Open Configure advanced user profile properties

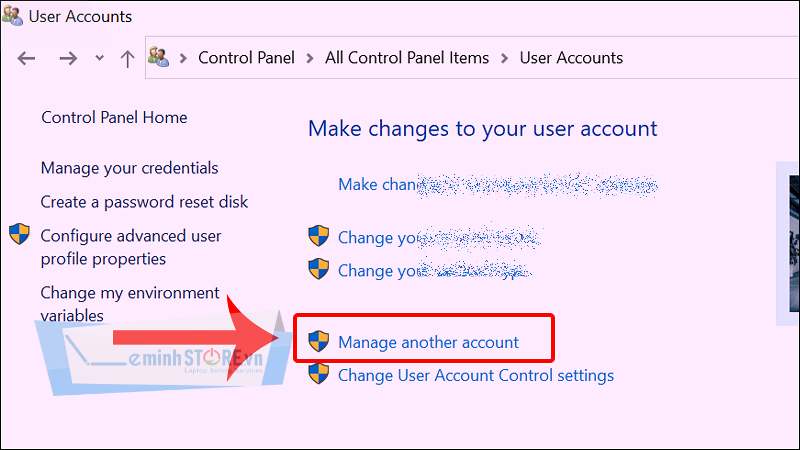coord(131,247)
